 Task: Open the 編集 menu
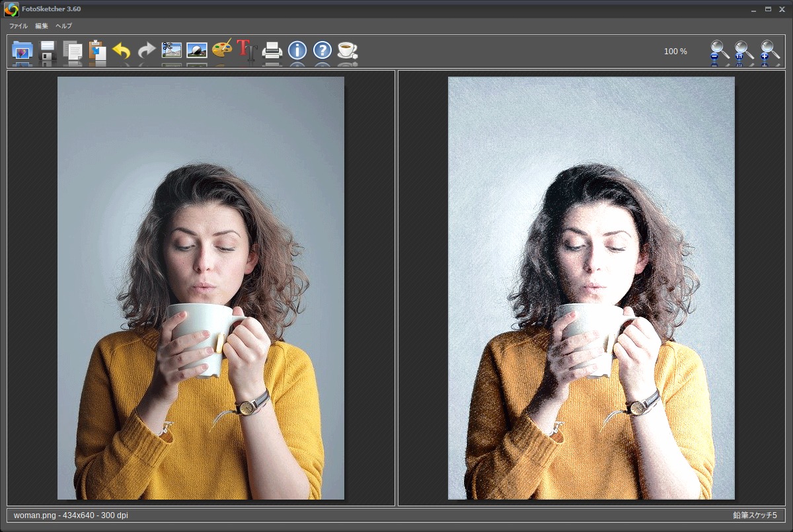pos(42,26)
